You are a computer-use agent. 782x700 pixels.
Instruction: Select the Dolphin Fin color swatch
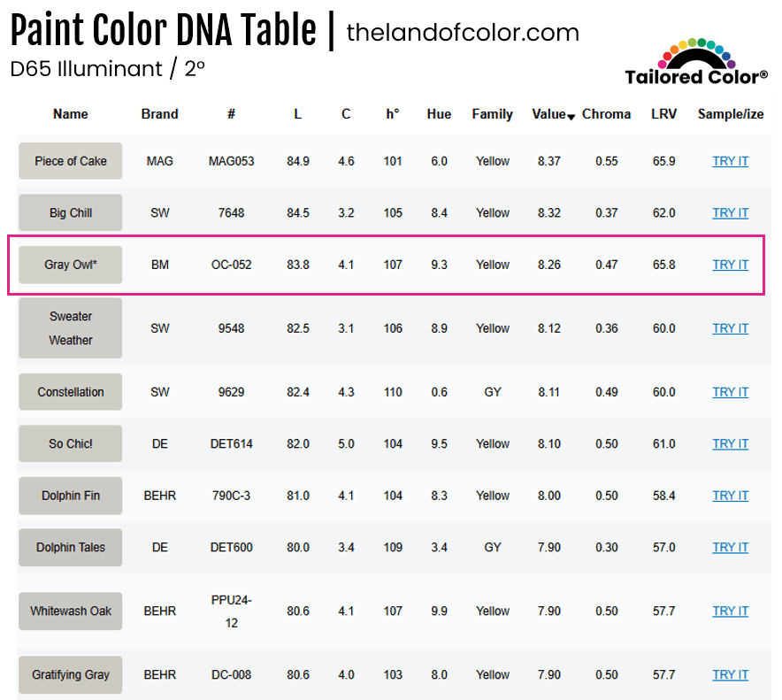71,496
